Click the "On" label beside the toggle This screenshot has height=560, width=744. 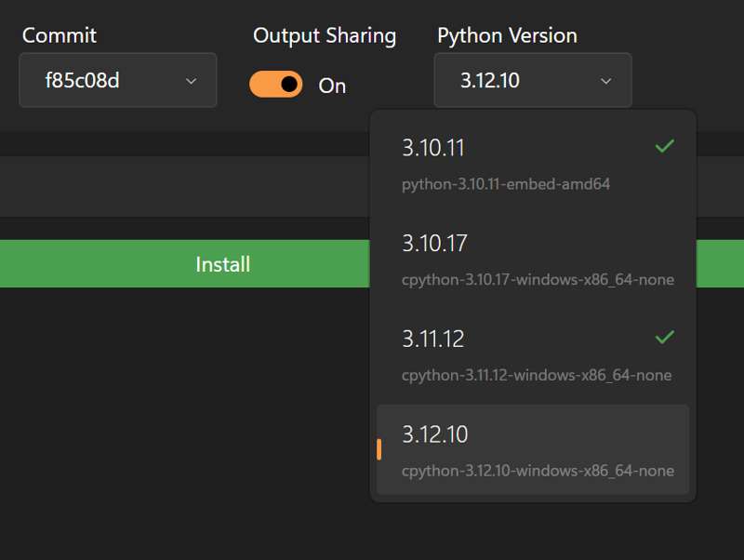pos(332,86)
